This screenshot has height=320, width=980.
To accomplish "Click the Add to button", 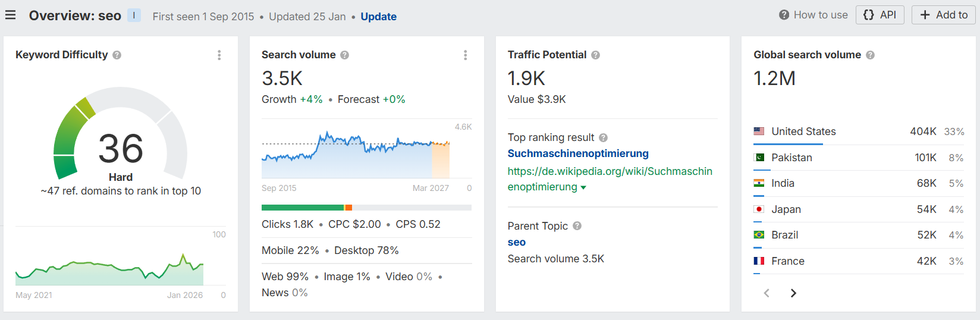I will (943, 15).
